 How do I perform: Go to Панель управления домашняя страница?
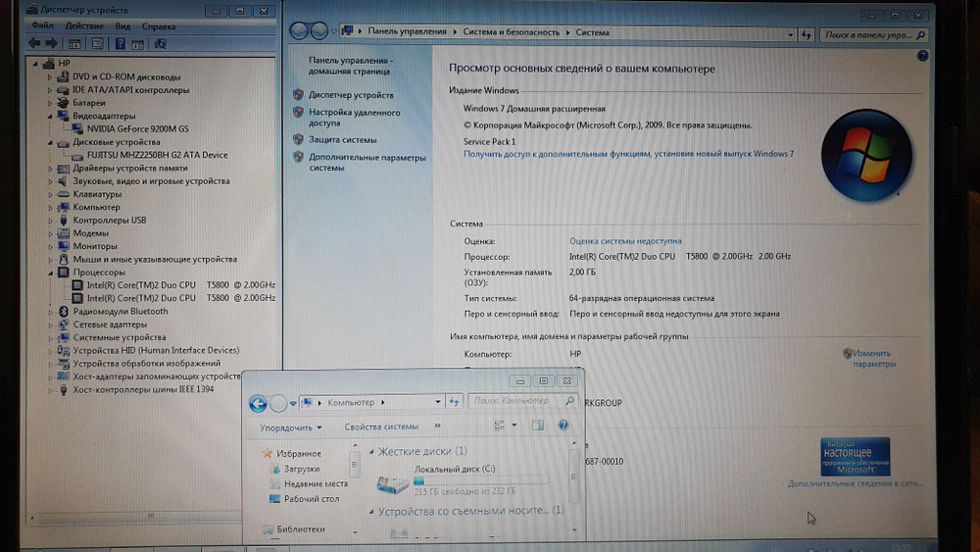tap(351, 66)
